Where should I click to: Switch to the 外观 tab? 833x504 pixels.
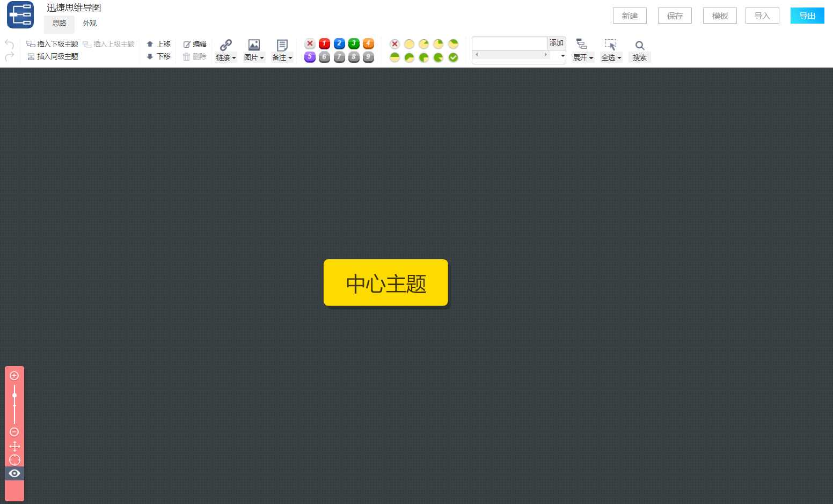pos(90,24)
